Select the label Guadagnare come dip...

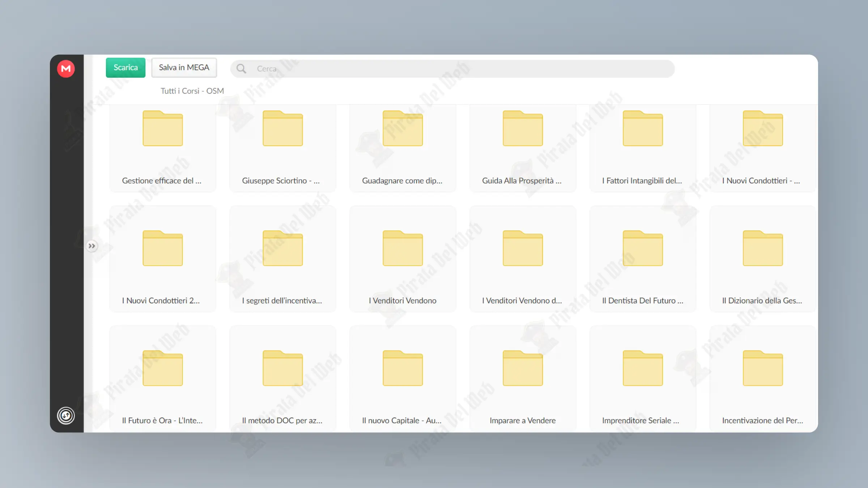pos(402,181)
